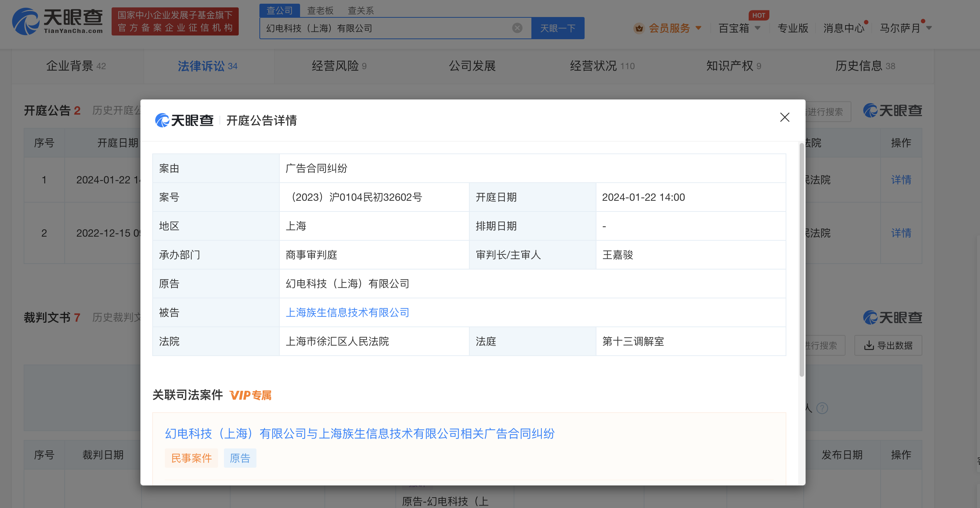Click the 会员服务 crown icon
The width and height of the screenshot is (980, 508).
coord(639,28)
